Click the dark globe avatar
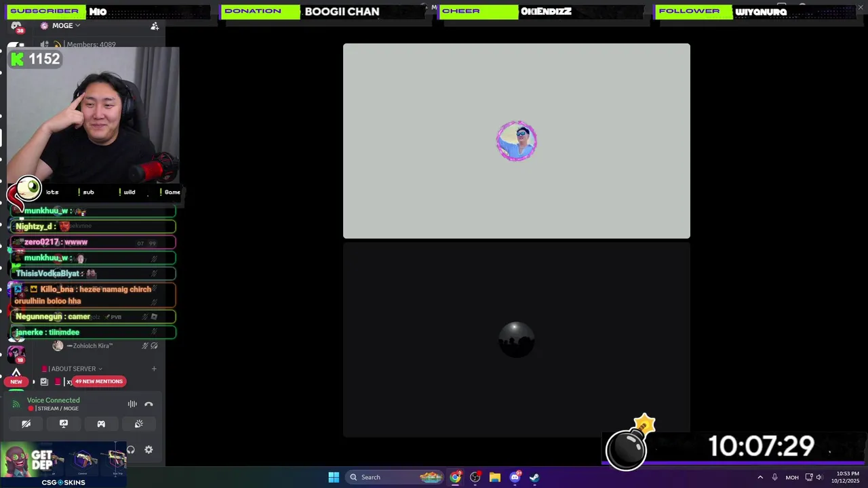 click(x=517, y=340)
